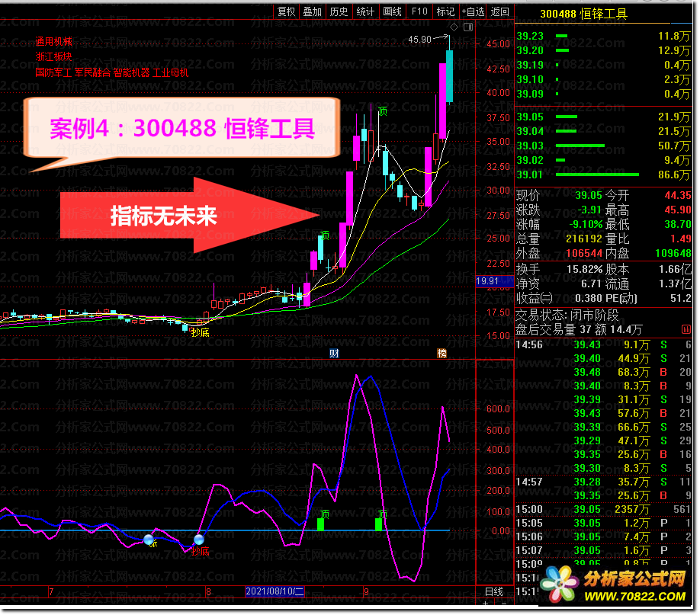Screen dimensions: 700x615
Task: Click the sell-one price 39.09
Action: pyautogui.click(x=530, y=94)
